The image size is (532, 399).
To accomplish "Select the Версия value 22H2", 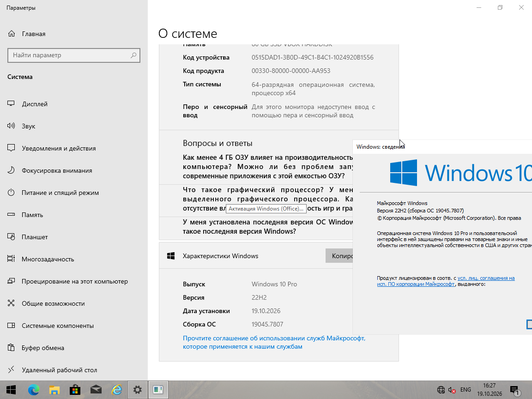I will coord(259,297).
